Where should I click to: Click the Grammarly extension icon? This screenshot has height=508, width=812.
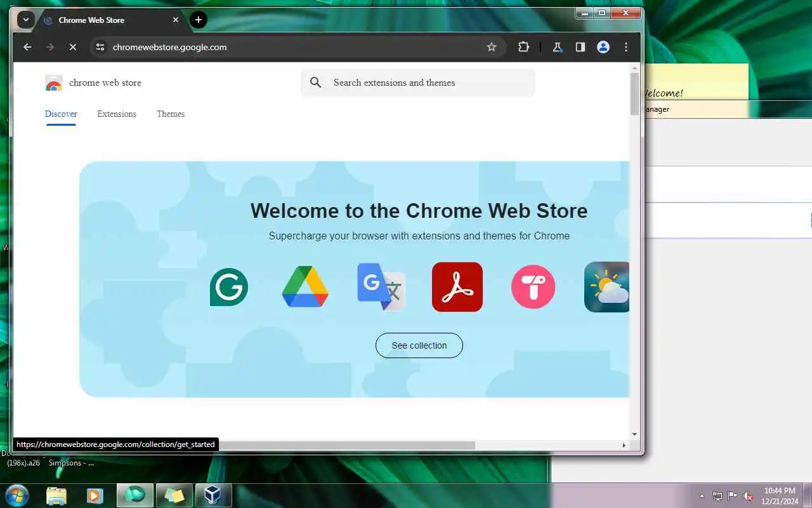coord(229,287)
